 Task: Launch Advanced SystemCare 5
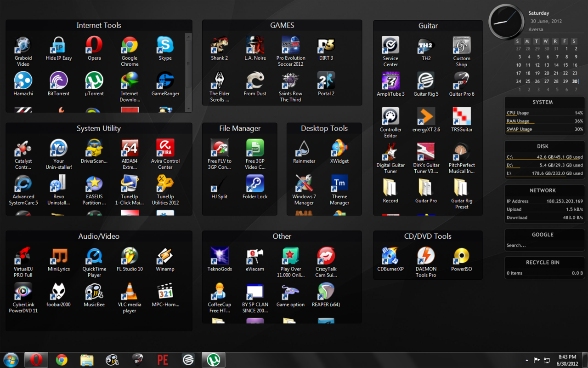coord(23,190)
